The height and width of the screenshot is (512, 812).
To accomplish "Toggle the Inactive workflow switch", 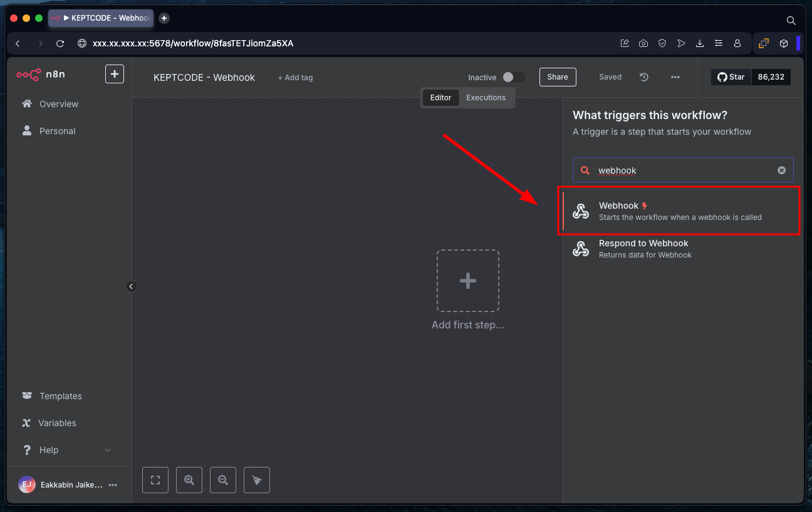I will [514, 77].
